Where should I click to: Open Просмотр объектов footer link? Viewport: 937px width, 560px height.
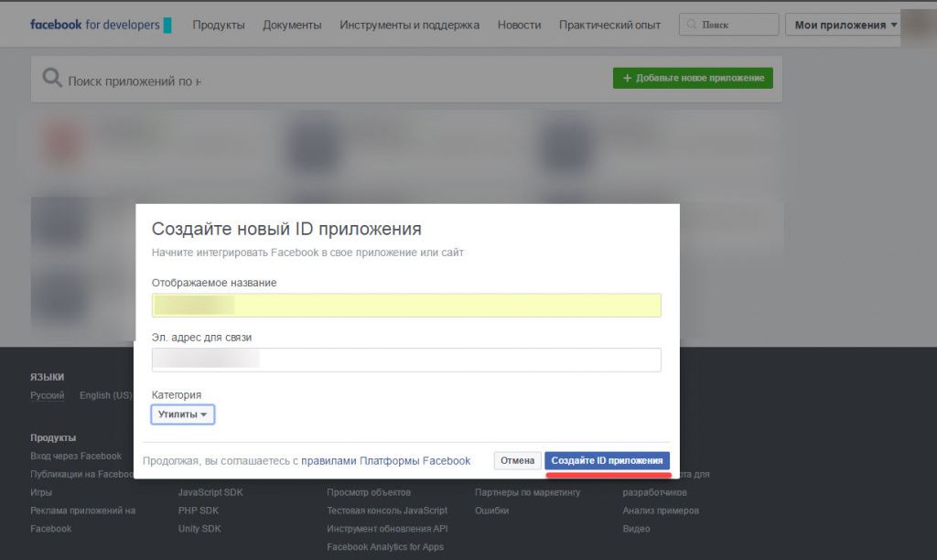(x=369, y=492)
